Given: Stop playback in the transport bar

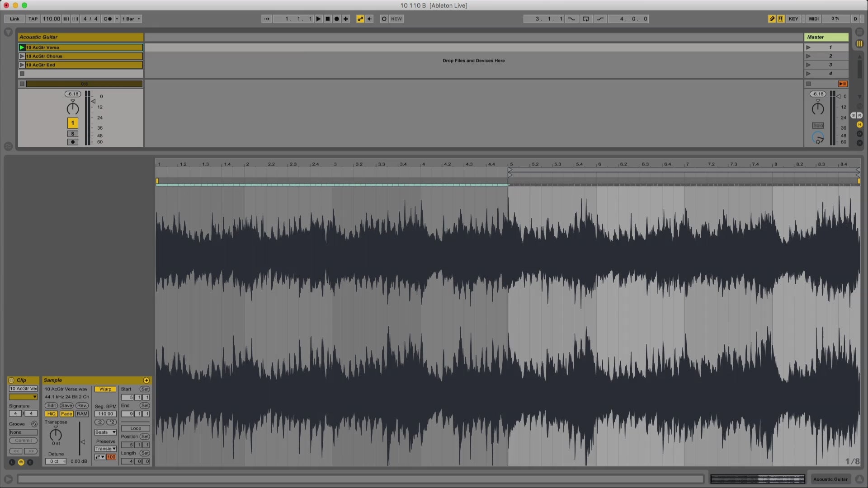Looking at the screenshot, I should pos(328,19).
